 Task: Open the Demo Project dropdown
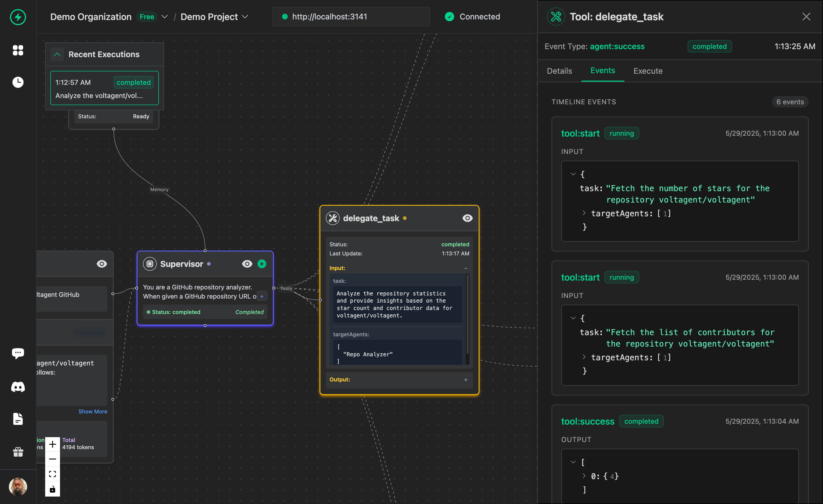(245, 17)
